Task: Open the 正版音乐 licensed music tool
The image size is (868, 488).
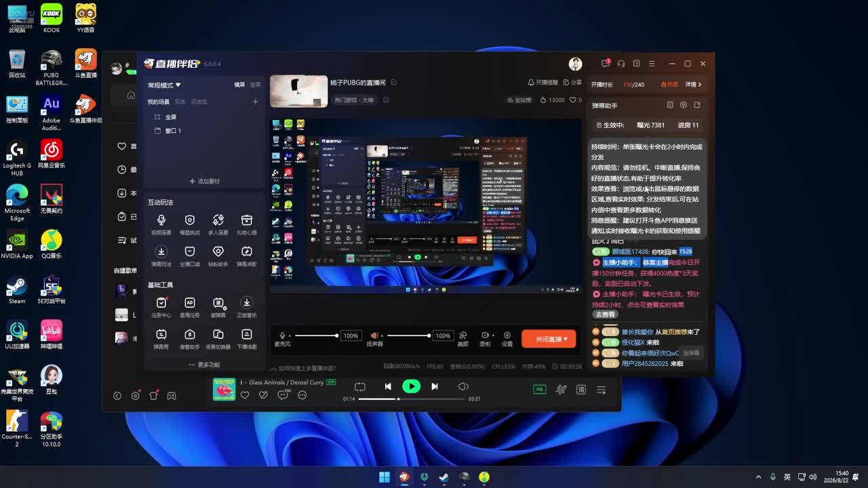Action: coord(247,307)
